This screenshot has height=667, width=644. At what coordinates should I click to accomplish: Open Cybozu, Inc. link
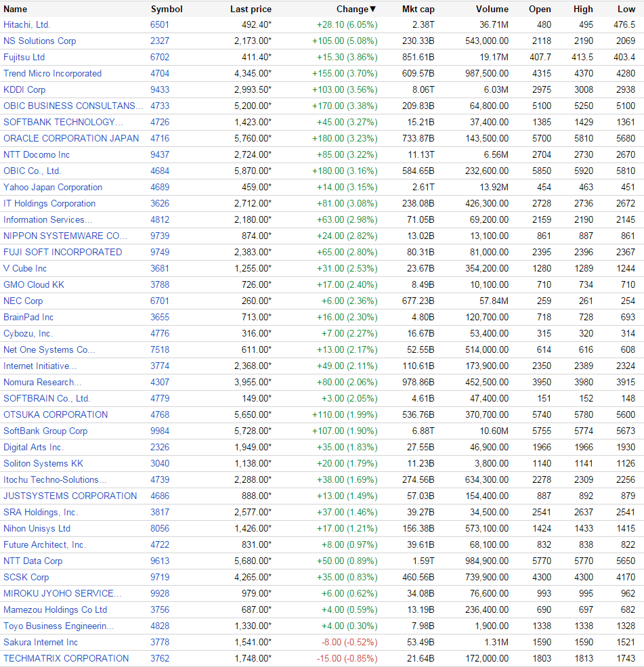[28, 333]
